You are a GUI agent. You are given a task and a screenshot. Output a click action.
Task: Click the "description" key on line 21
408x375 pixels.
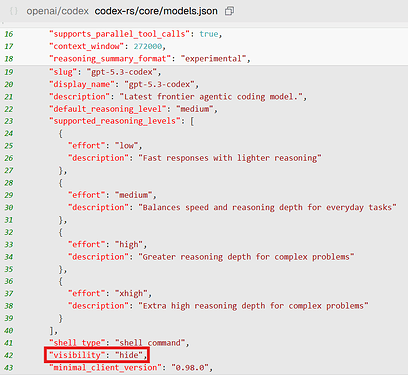tap(80, 97)
